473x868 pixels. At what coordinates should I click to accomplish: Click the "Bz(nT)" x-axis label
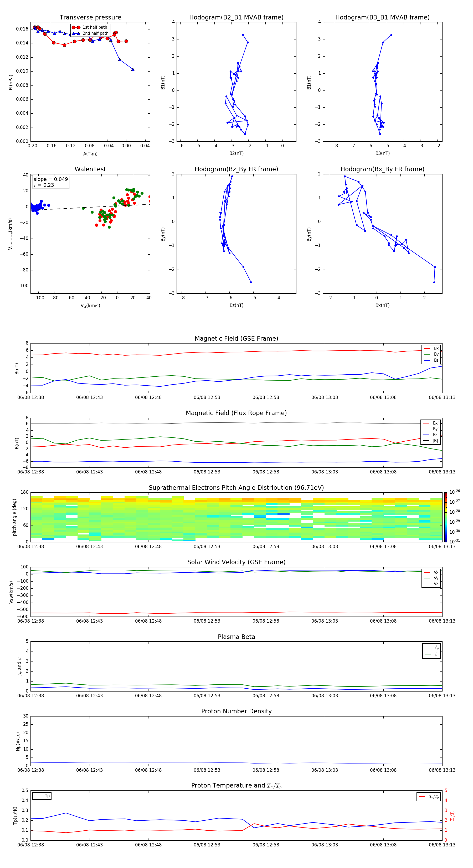(x=236, y=305)
